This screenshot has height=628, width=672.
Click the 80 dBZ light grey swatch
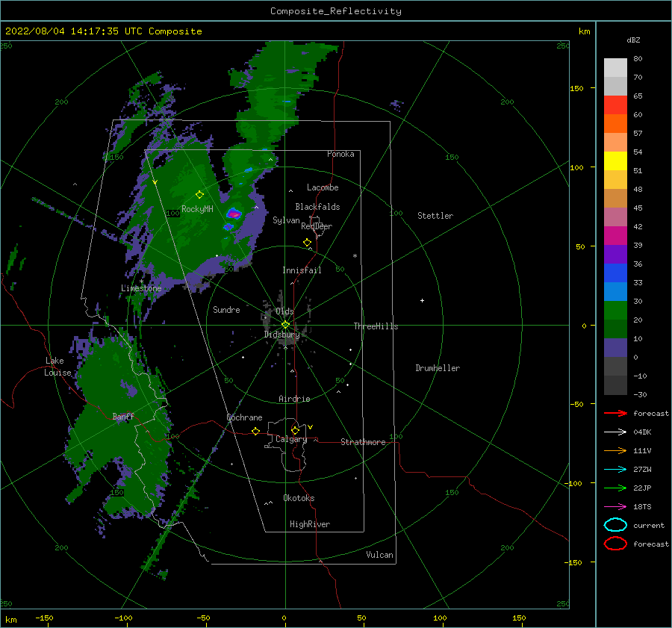(x=615, y=67)
